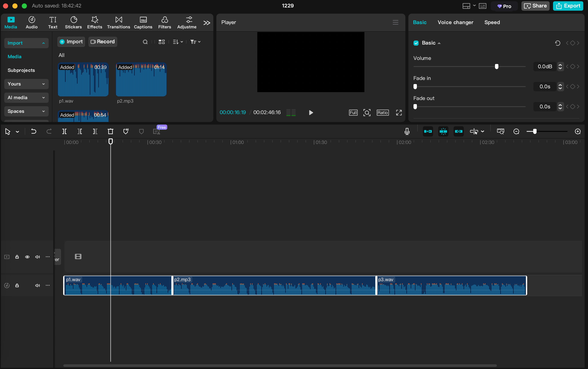Click the zoom-in magnifier at timeline right edge
The width and height of the screenshot is (588, 369).
[578, 131]
